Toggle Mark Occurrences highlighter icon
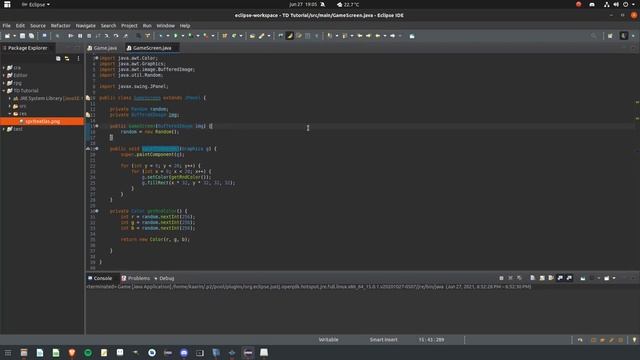The image size is (640, 360). [x=290, y=36]
